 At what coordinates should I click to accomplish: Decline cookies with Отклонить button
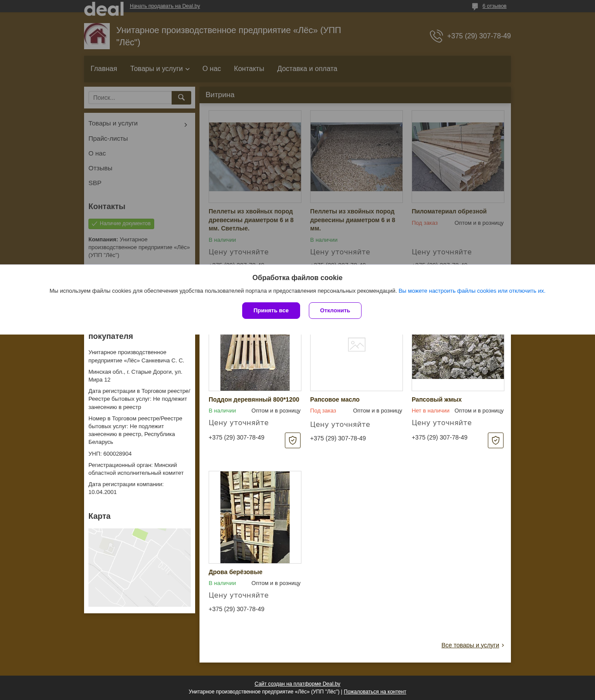tap(335, 311)
